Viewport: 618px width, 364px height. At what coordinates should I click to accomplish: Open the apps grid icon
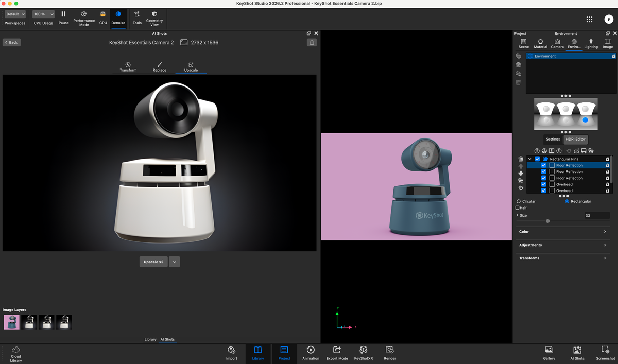(x=589, y=19)
